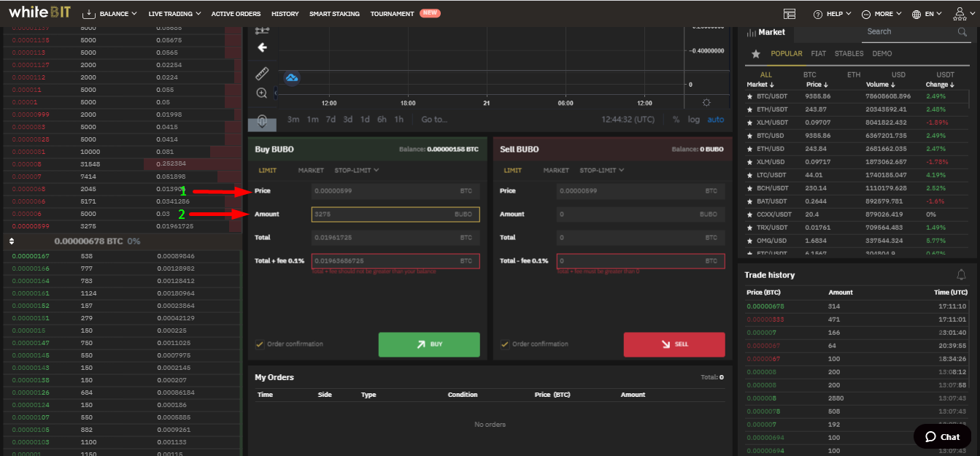Open the EN language dropdown
The image size is (980, 456).
[933, 14]
